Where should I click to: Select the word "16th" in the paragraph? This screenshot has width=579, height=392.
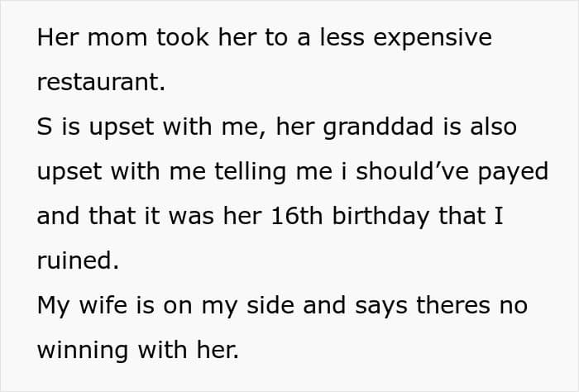tap(295, 217)
